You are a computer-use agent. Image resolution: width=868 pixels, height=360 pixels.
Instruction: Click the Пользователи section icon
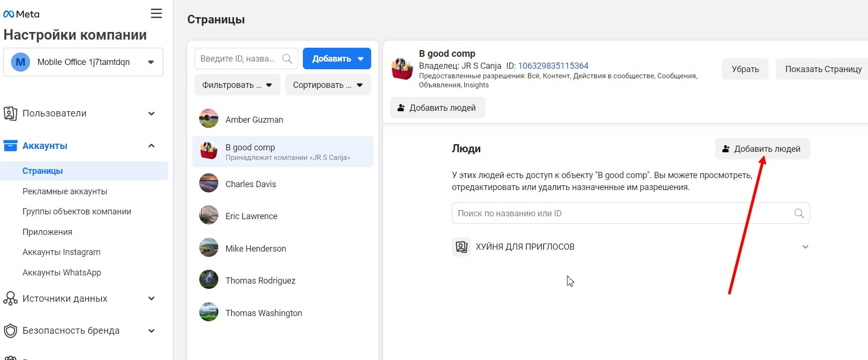coord(11,114)
